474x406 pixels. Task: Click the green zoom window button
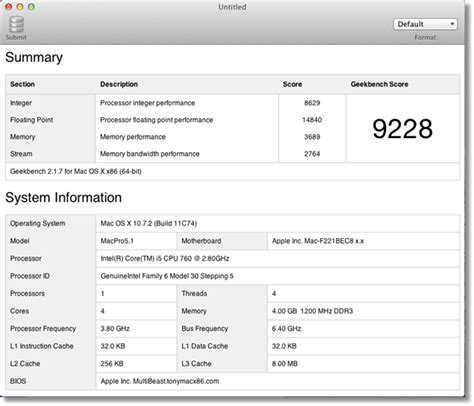tap(31, 7)
